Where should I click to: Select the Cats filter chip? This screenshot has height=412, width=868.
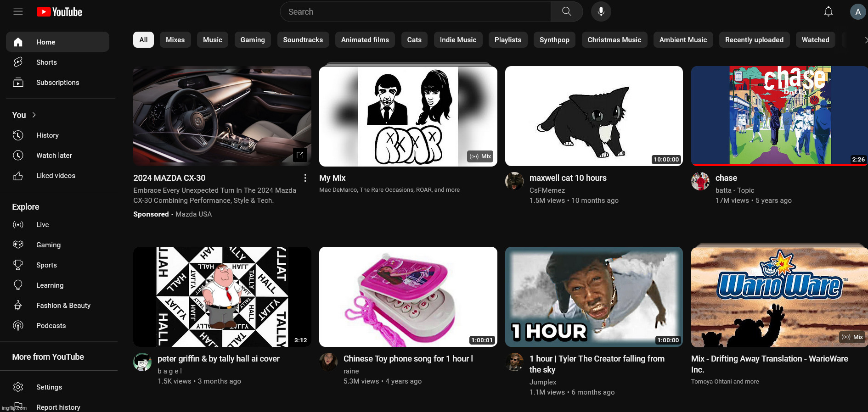[414, 40]
